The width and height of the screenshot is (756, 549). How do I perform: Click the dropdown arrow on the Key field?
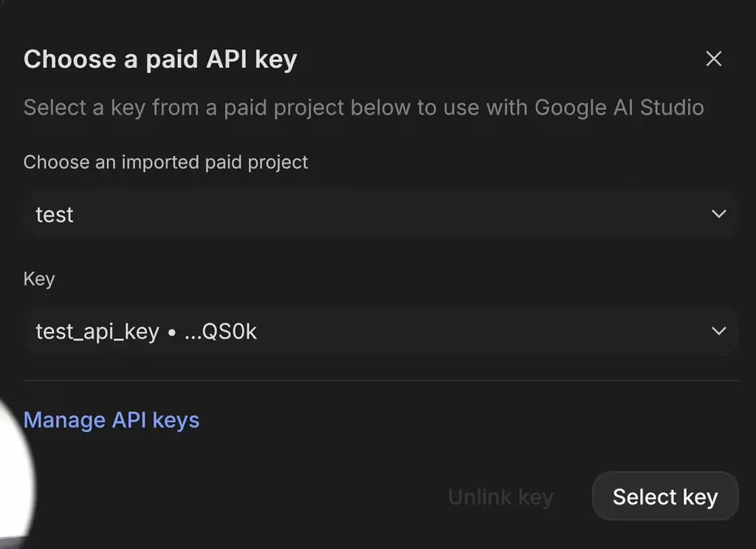pos(718,331)
